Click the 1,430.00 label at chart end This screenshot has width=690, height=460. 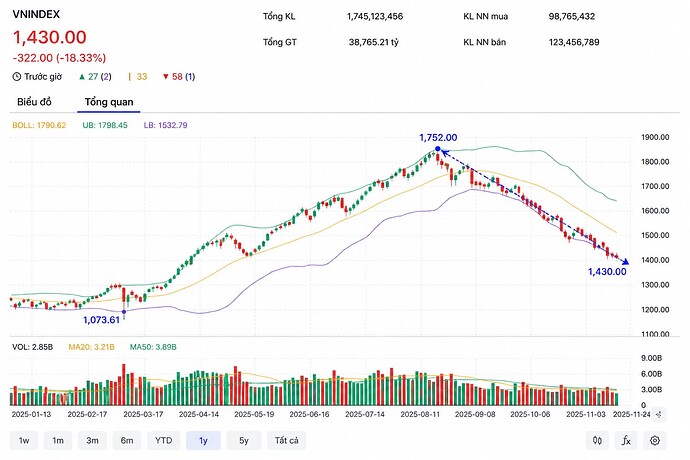pos(607,272)
